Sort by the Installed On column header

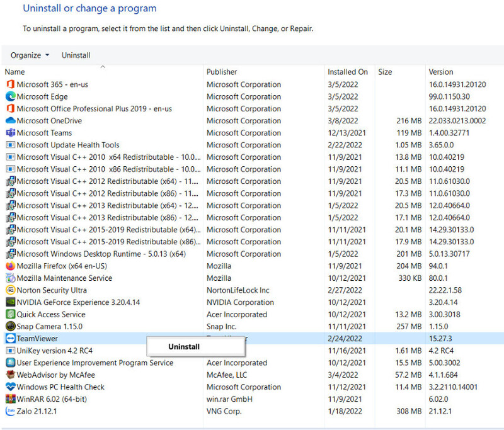point(348,72)
